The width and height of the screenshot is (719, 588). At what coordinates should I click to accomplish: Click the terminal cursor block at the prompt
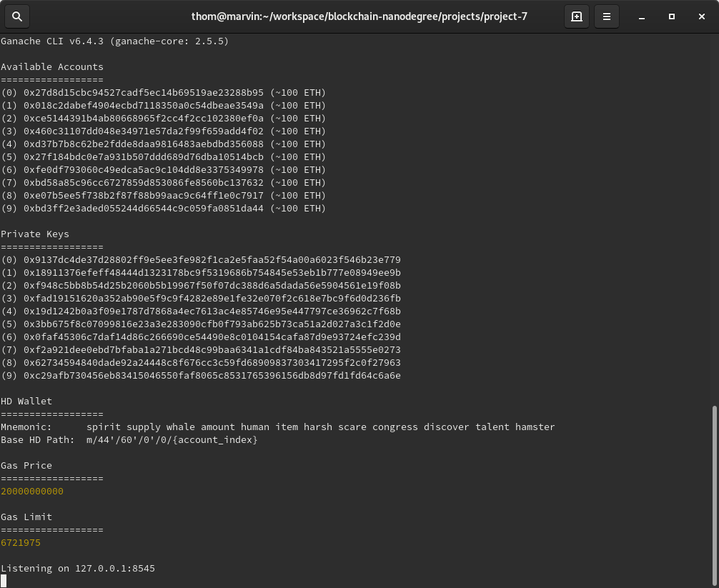[4, 581]
